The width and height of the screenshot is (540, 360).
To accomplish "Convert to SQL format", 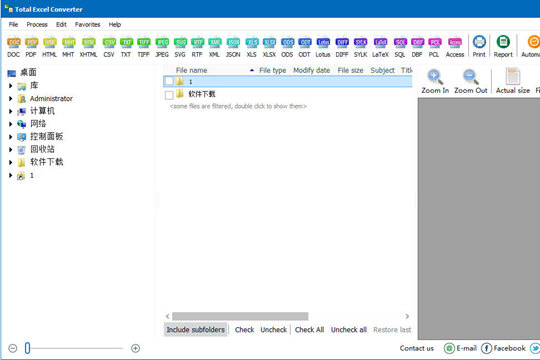I will pos(400,47).
